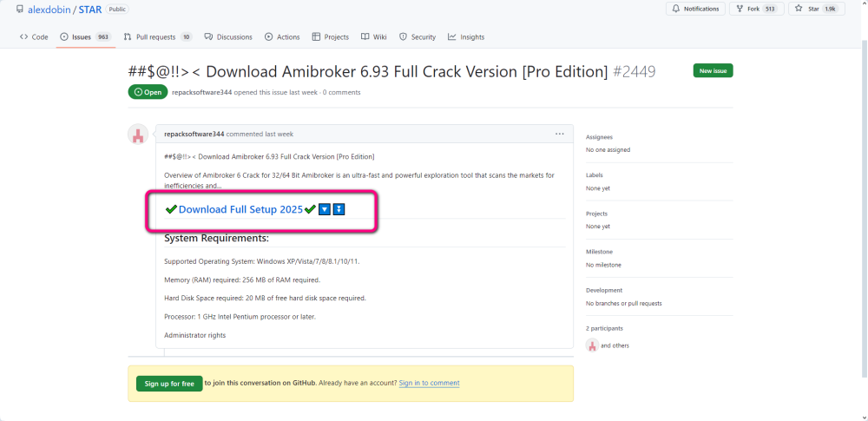Image resolution: width=868 pixels, height=421 pixels.
Task: Open the Discussions tab
Action: point(228,37)
